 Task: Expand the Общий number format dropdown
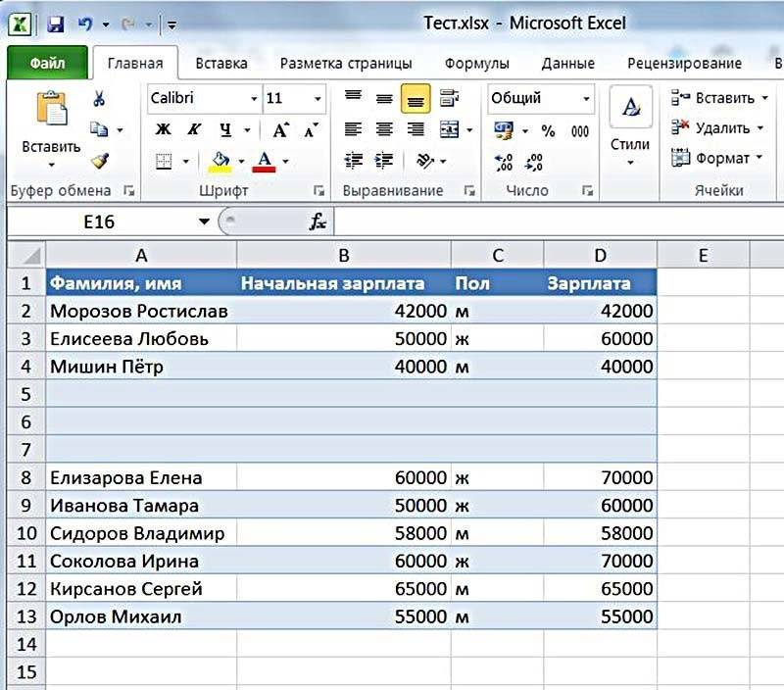586,99
